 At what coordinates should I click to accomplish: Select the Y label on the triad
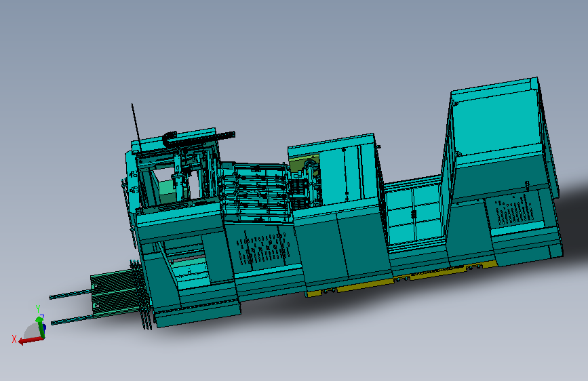(38, 309)
